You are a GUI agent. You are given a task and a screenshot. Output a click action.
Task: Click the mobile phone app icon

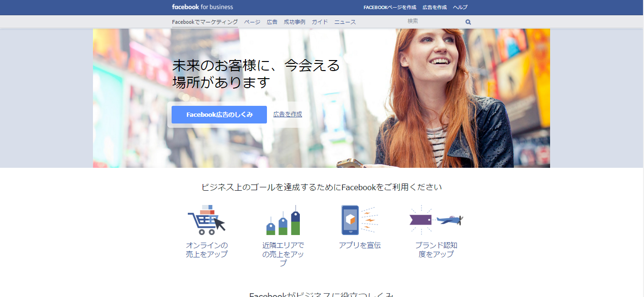pos(359,220)
